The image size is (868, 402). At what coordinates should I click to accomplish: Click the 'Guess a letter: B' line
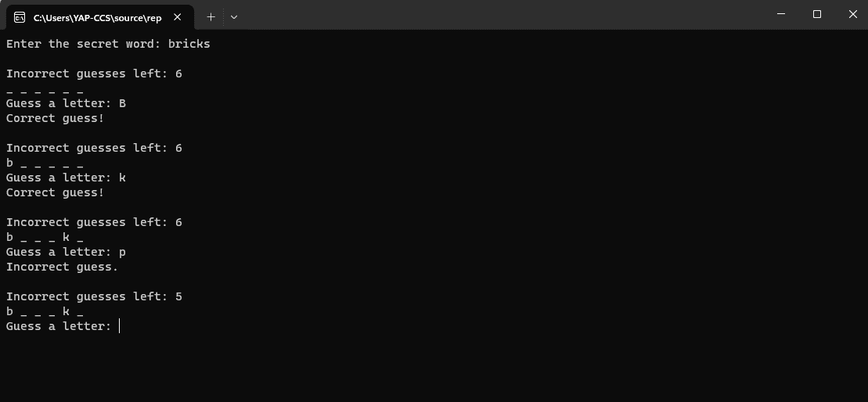click(x=66, y=103)
